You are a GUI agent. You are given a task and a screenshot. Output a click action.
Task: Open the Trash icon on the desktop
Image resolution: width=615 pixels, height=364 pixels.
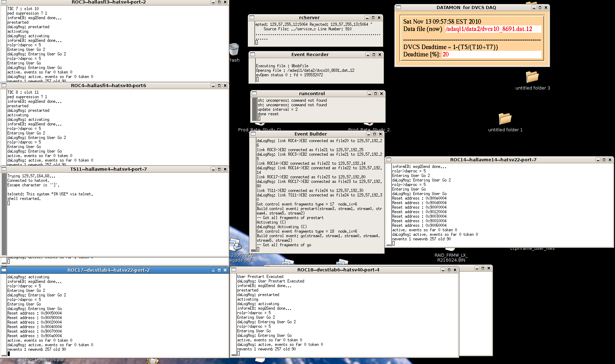234,49
